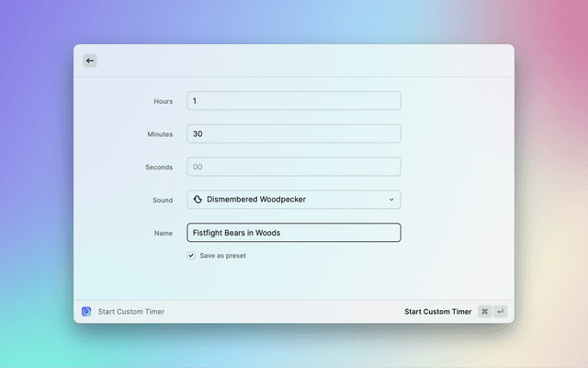Click into the Minutes field showing 30
Image resolution: width=588 pixels, height=368 pixels.
tap(293, 133)
